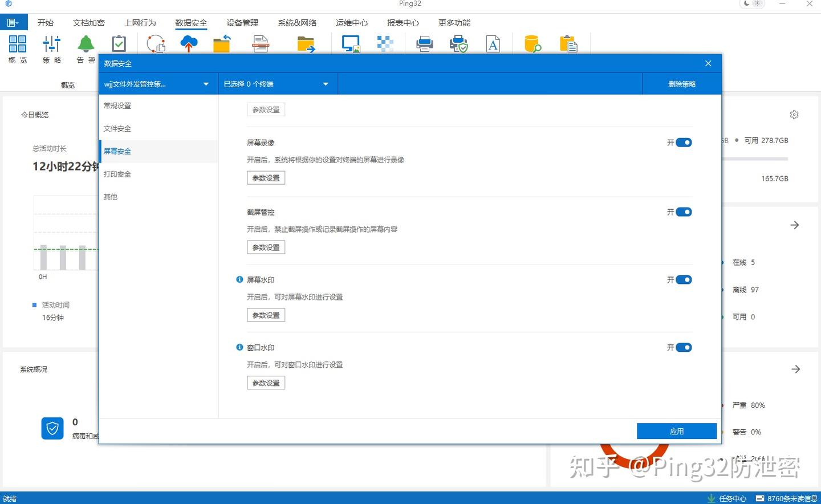Open the printer with shield toolbar icon
The height and width of the screenshot is (504, 821).
pos(458,43)
